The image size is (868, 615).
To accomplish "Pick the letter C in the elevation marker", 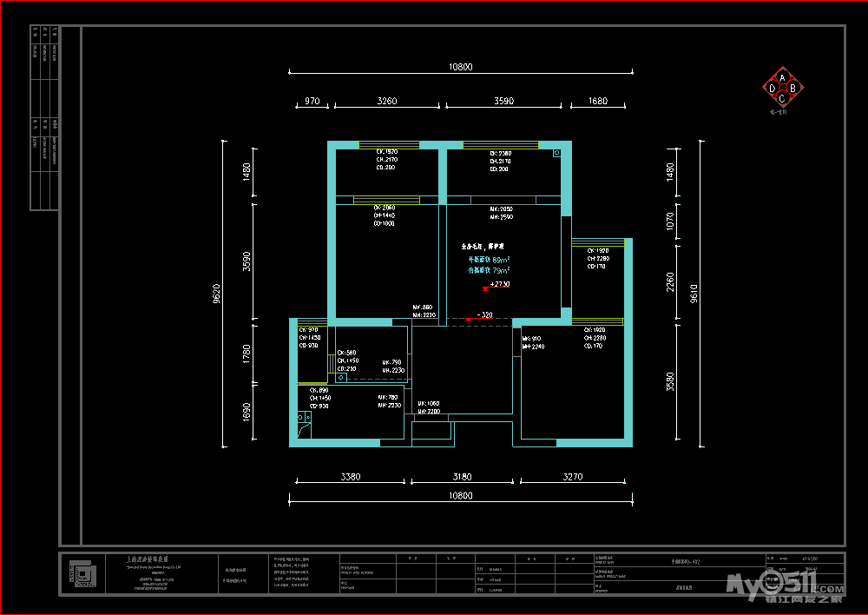I will pyautogui.click(x=782, y=98).
